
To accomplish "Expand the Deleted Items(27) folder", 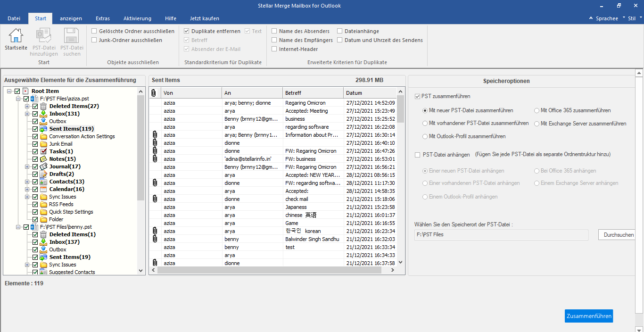I will click(27, 106).
